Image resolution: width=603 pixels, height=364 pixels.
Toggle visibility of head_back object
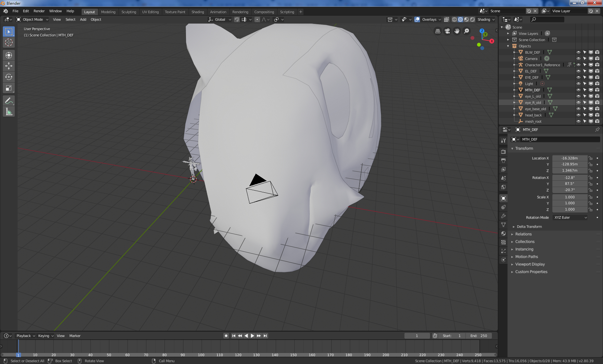tap(578, 115)
